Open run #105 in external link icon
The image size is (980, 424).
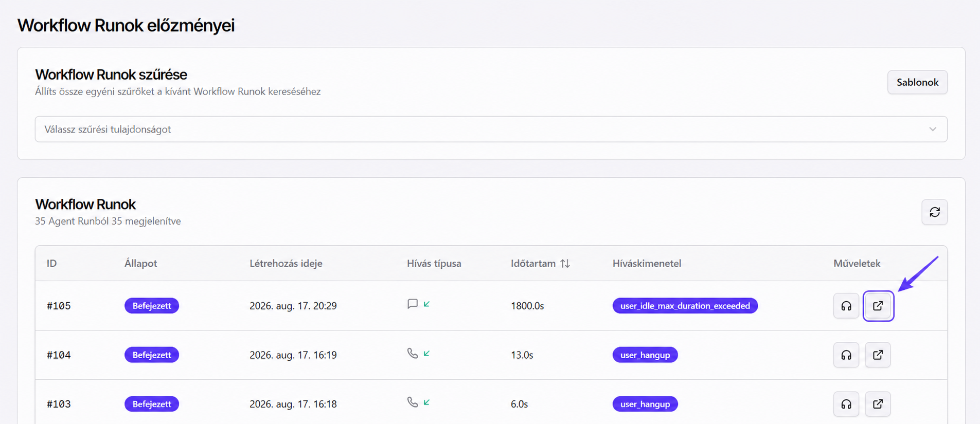(x=878, y=306)
